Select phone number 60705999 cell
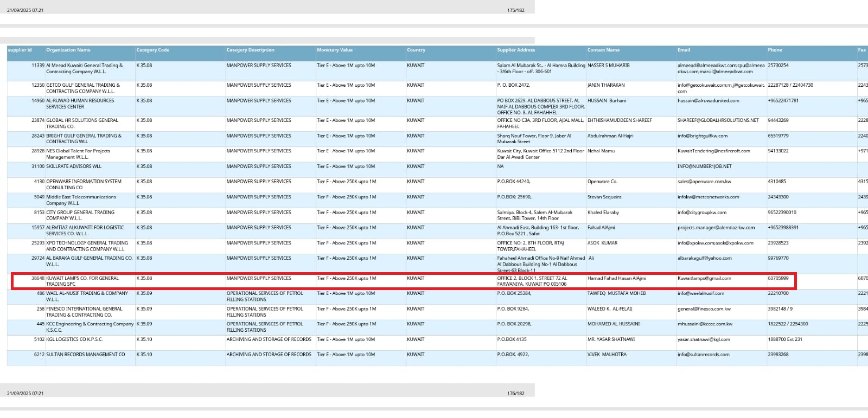This screenshot has width=868, height=418. 778,278
